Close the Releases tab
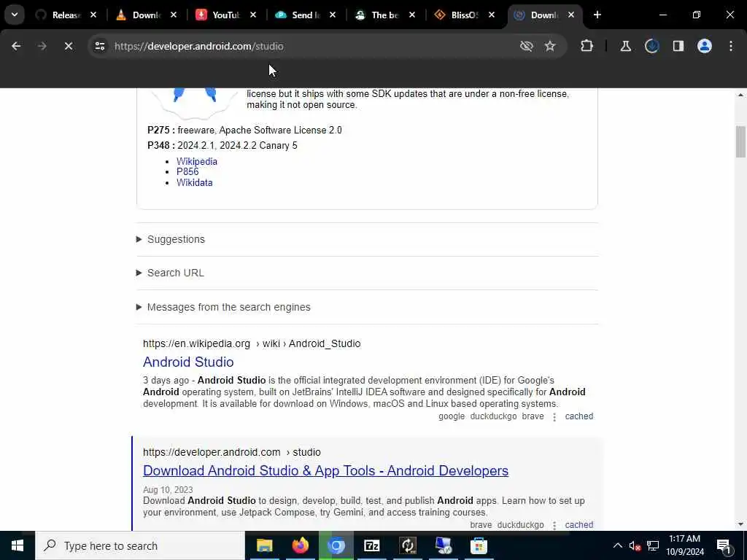Screen dimensions: 747x560 point(93,15)
